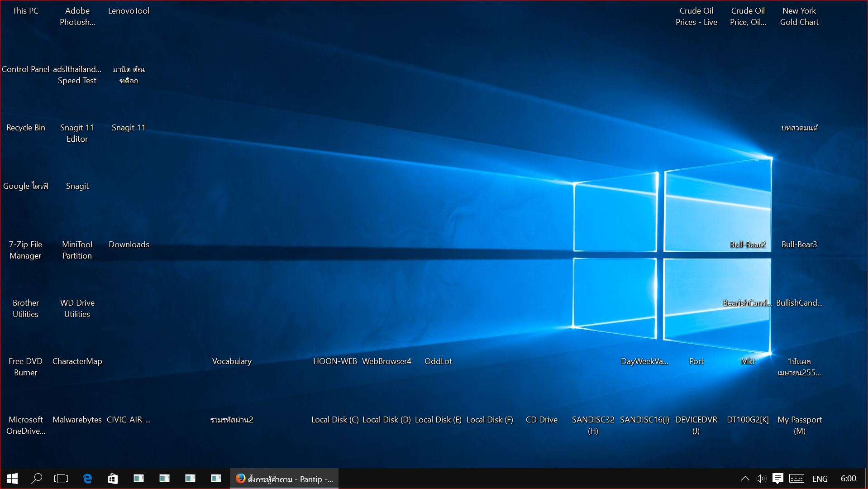Select the Snagit 11 Editor shortcut
The width and height of the screenshot is (868, 489).
pos(77,133)
